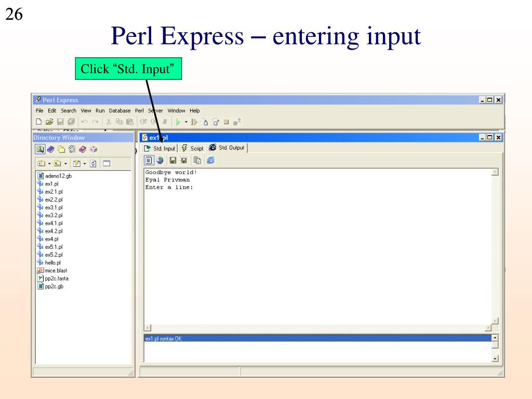Click the Save All toolbar icon
This screenshot has height=399, width=532.
(x=71, y=122)
